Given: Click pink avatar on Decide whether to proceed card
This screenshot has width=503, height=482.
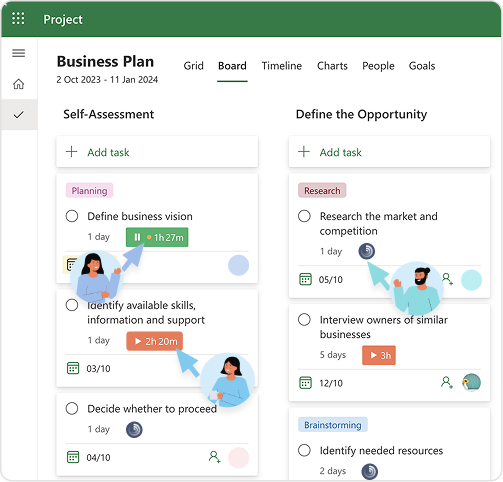Looking at the screenshot, I should coord(238,457).
